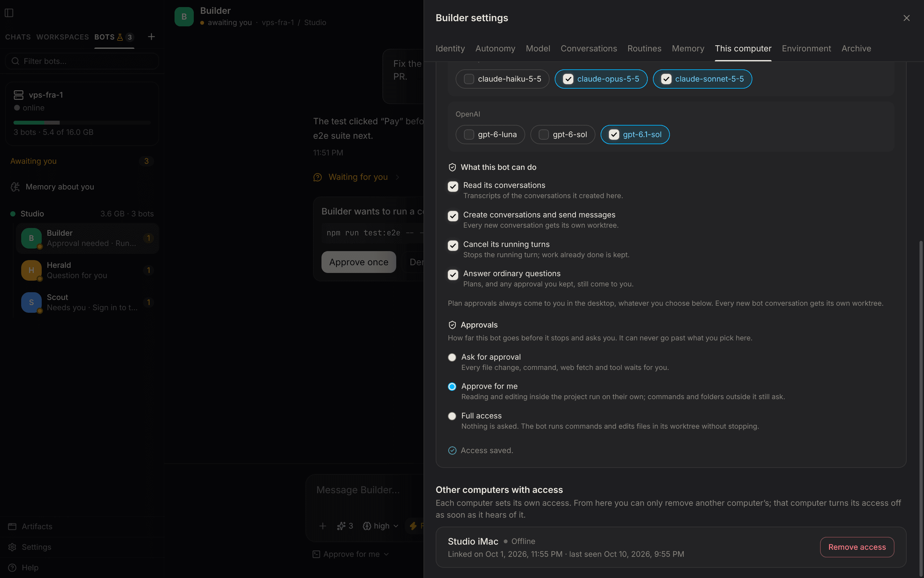Switch to WORKSPACES sidebar tab
924x578 pixels.
pyautogui.click(x=63, y=37)
